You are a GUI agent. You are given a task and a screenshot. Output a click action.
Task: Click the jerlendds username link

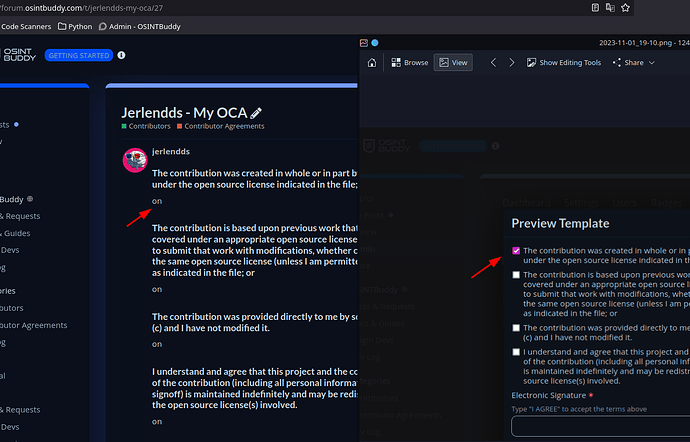171,151
